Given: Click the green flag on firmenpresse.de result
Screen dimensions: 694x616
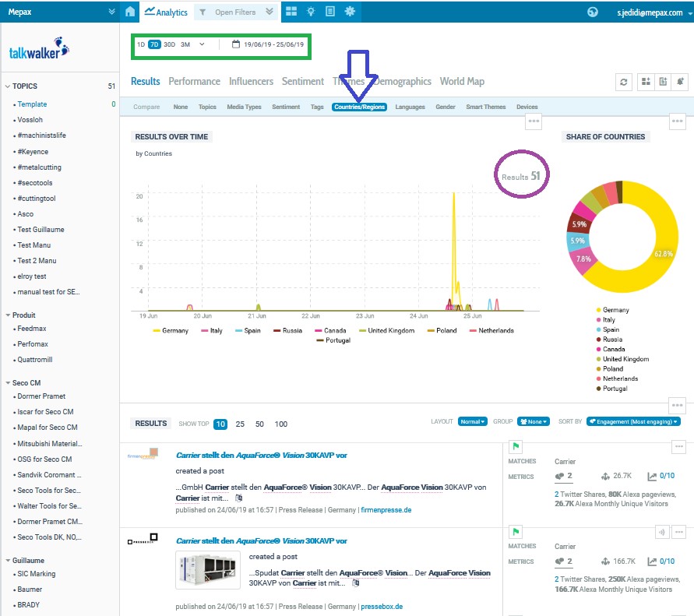Looking at the screenshot, I should [516, 446].
